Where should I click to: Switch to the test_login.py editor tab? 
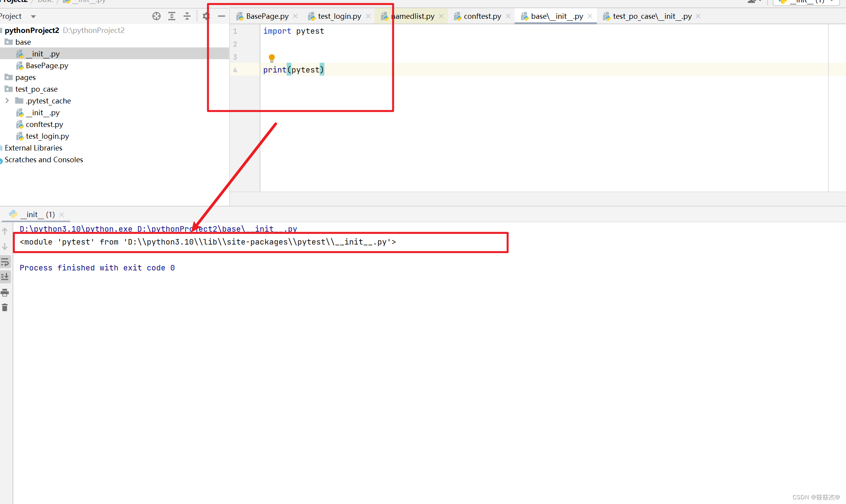[339, 16]
